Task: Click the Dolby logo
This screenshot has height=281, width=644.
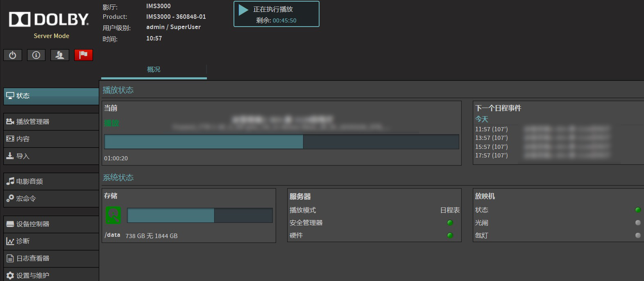Action: [x=49, y=19]
